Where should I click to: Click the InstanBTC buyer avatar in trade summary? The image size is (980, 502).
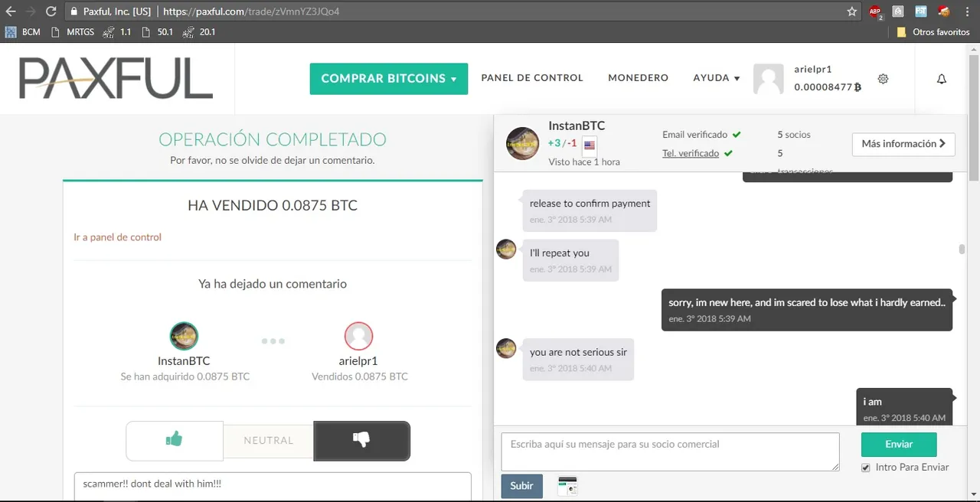point(184,336)
